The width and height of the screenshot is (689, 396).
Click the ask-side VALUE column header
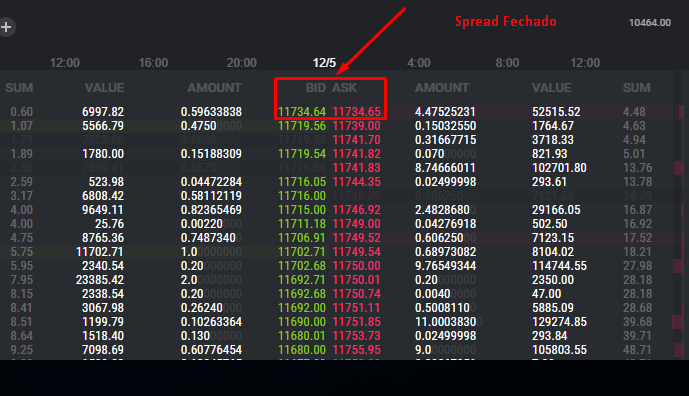552,88
